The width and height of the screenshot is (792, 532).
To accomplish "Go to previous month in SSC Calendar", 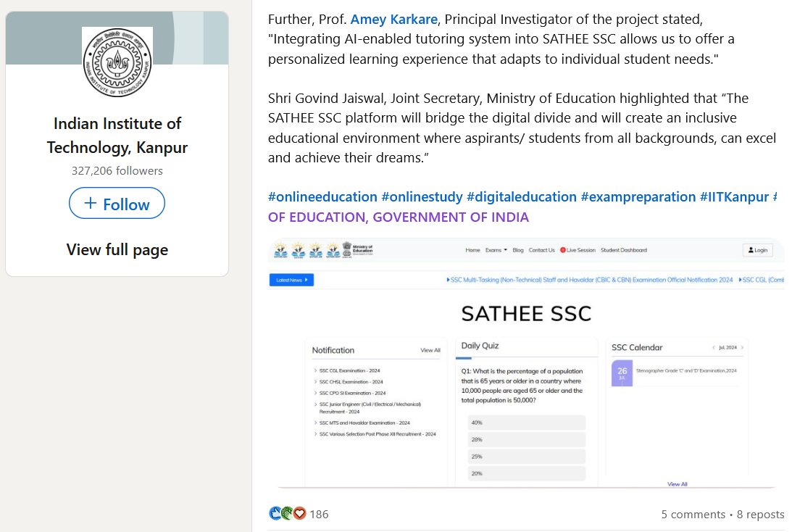I will [713, 348].
